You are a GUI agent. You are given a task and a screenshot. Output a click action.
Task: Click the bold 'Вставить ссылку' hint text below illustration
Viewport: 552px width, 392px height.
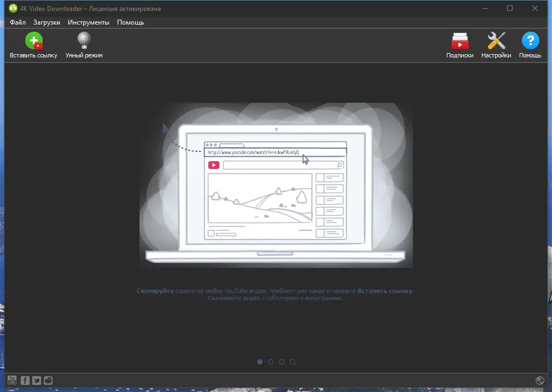coord(385,291)
